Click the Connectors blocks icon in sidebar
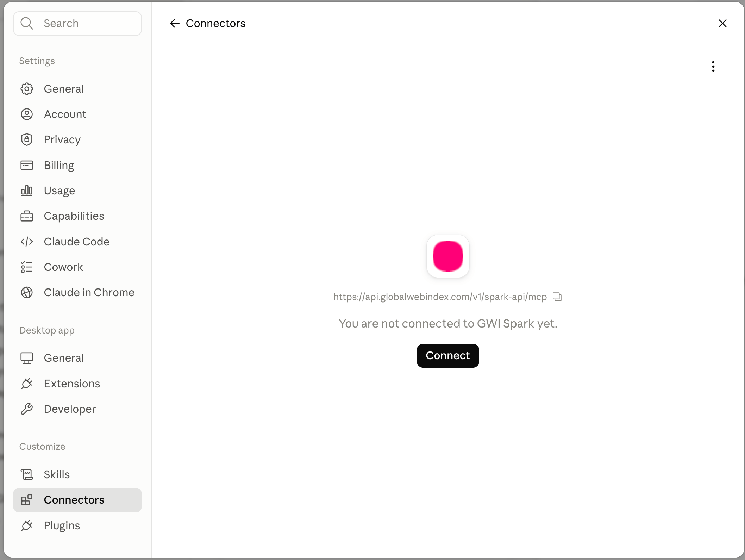The width and height of the screenshot is (745, 560). (x=27, y=500)
